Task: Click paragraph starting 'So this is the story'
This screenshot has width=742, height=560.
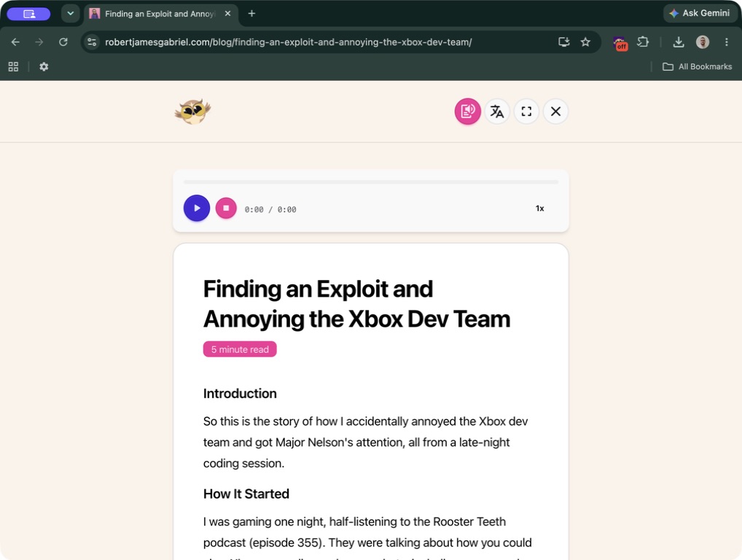Action: coord(366,442)
